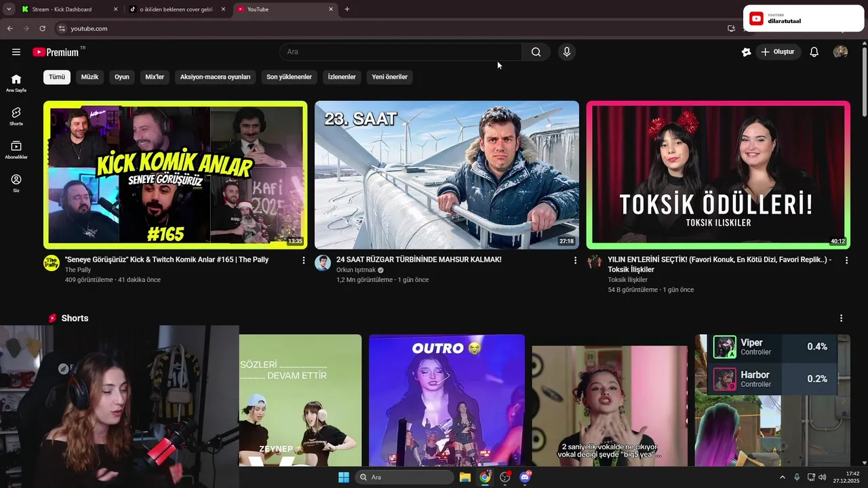This screenshot has height=488, width=868.
Task: Open options for Kick & Twitch Komik Anlar video
Action: 304,260
